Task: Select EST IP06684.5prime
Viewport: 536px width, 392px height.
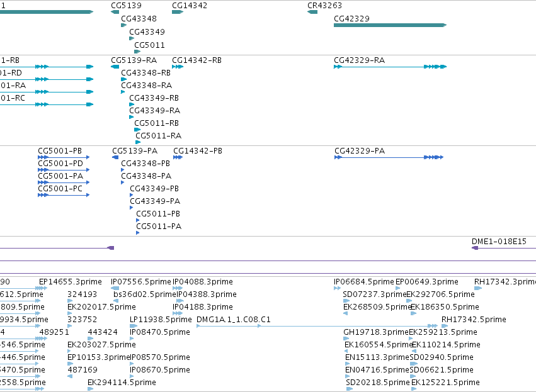Action: coord(364,282)
